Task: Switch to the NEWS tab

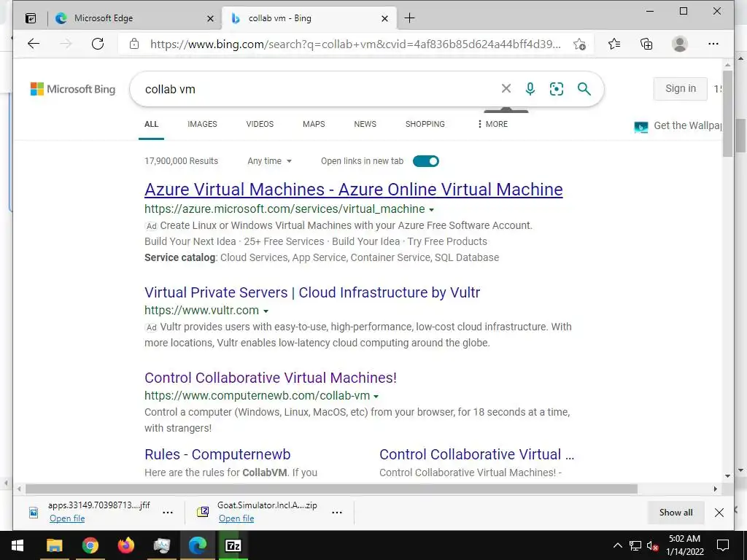Action: point(365,124)
